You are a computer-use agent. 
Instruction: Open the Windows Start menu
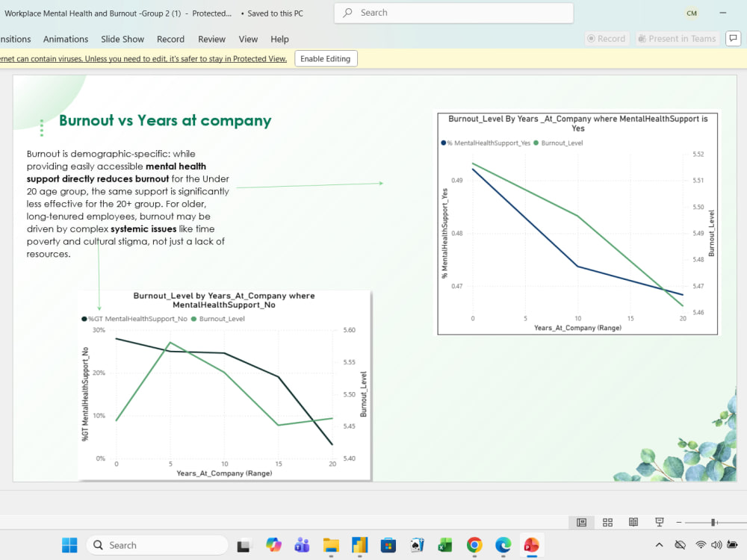click(69, 545)
